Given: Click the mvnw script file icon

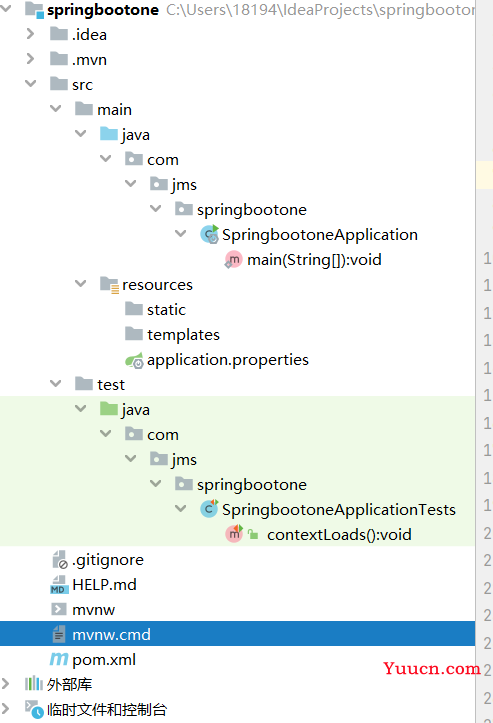Looking at the screenshot, I should coord(59,609).
